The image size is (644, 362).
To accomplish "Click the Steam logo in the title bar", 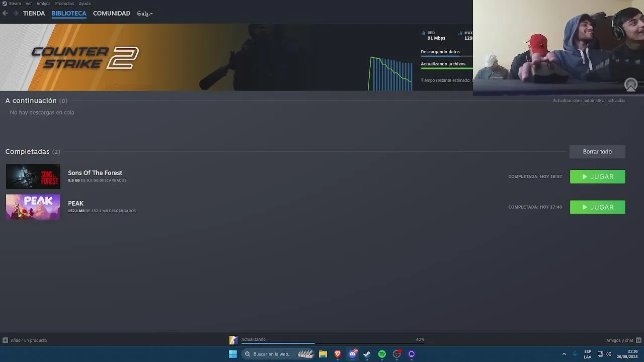I will click(x=5, y=4).
